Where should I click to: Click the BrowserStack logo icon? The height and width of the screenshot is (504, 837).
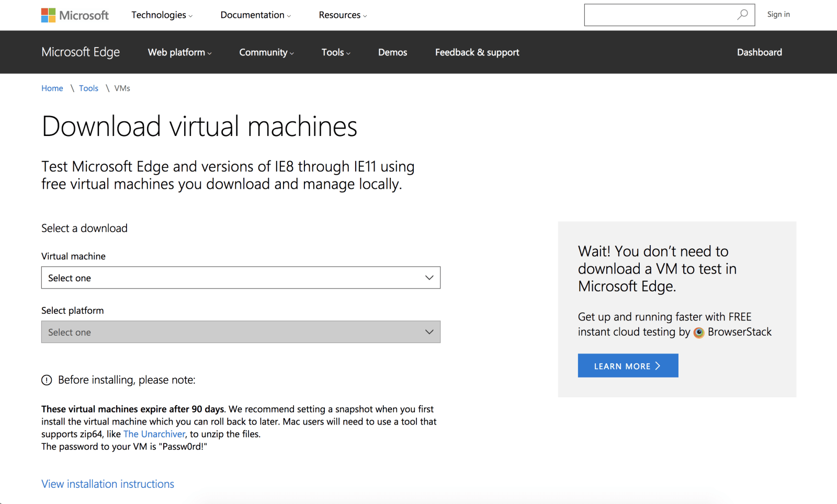pyautogui.click(x=699, y=333)
